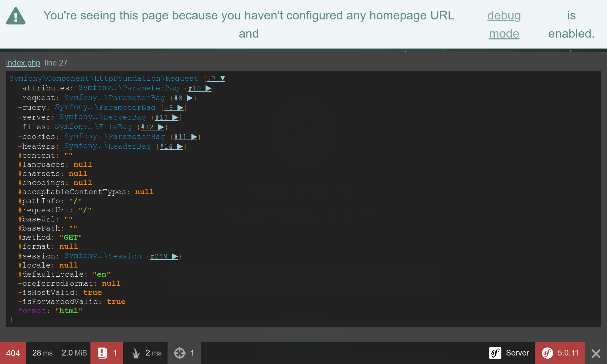Image resolution: width=607 pixels, height=364 pixels.
Task: Click the Symfony…\ServerBag class name
Action: click(x=103, y=117)
